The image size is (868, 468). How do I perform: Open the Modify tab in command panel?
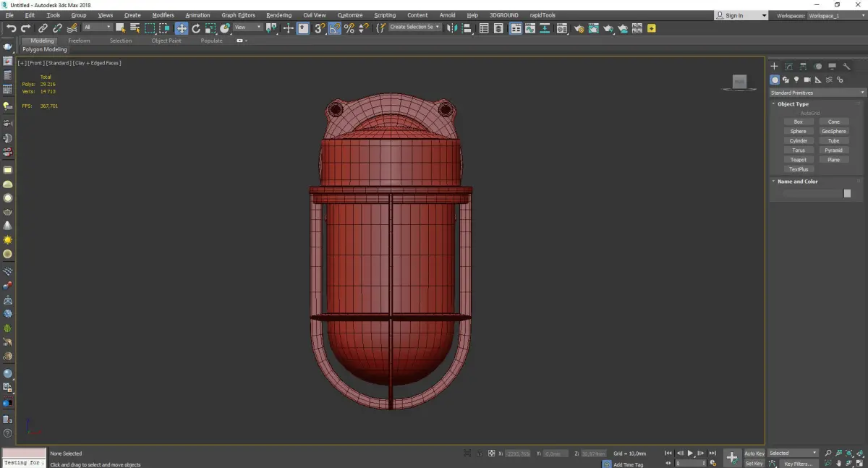pyautogui.click(x=788, y=67)
